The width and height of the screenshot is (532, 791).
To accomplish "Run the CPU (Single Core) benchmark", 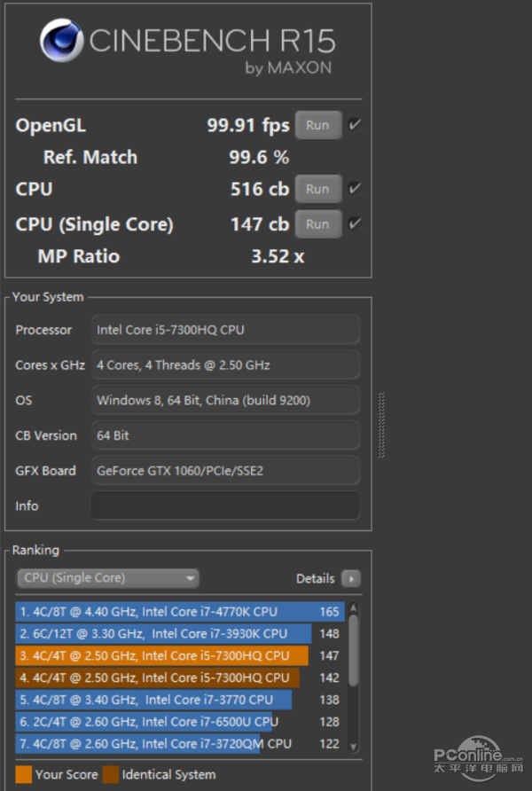I will click(318, 224).
